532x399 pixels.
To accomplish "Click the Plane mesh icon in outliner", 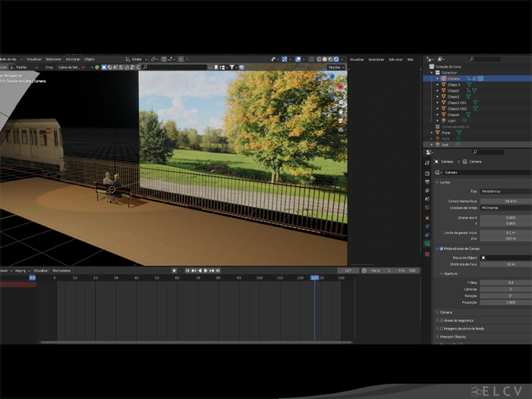I will (x=438, y=132).
